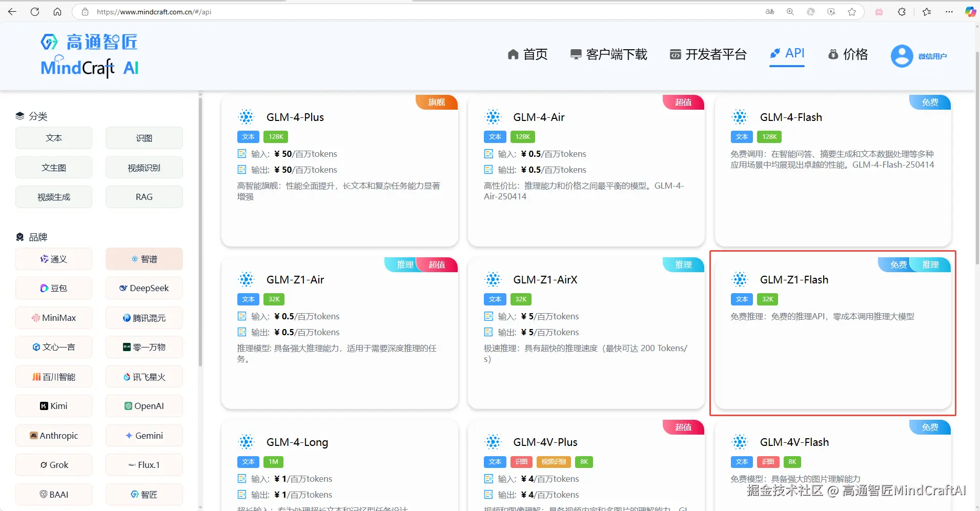Click the MindCraft AI logo
This screenshot has width=980, height=511.
pyautogui.click(x=90, y=56)
